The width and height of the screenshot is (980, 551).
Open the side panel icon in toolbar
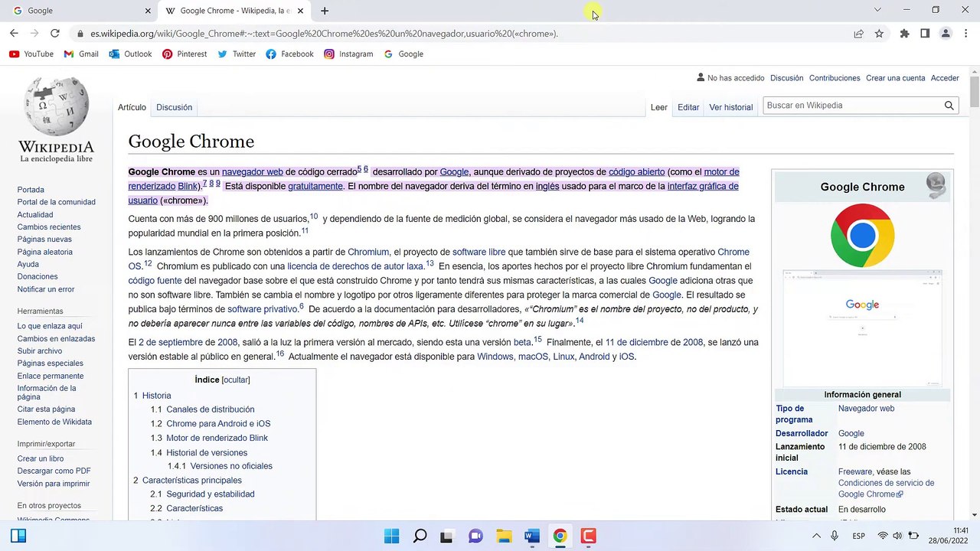[925, 34]
